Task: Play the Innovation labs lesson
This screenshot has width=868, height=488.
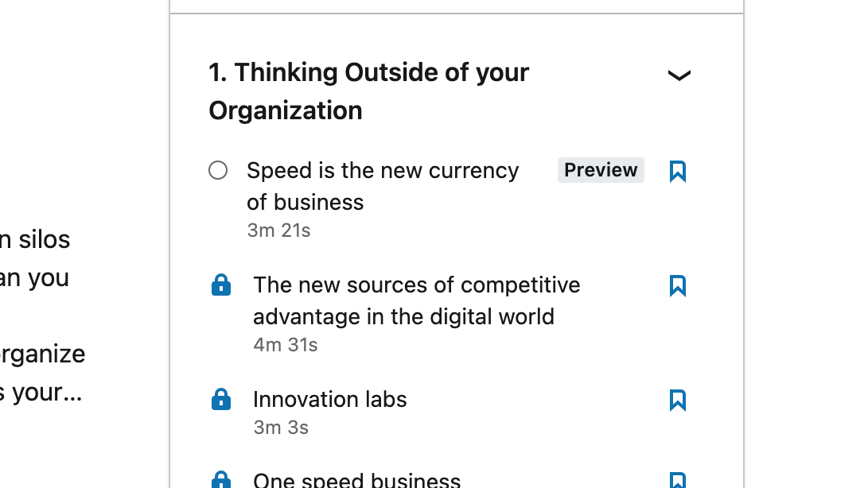Action: (x=329, y=399)
